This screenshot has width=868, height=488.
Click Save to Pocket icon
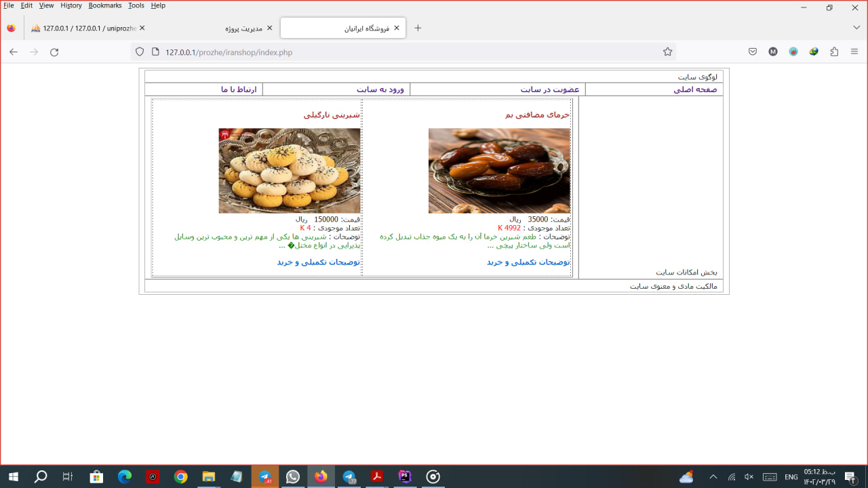point(753,52)
